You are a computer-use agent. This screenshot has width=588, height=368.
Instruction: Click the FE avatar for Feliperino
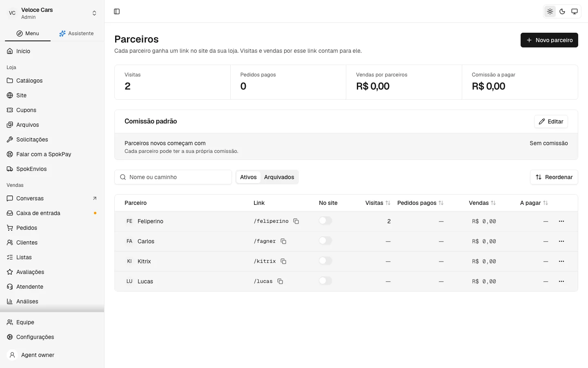click(129, 221)
